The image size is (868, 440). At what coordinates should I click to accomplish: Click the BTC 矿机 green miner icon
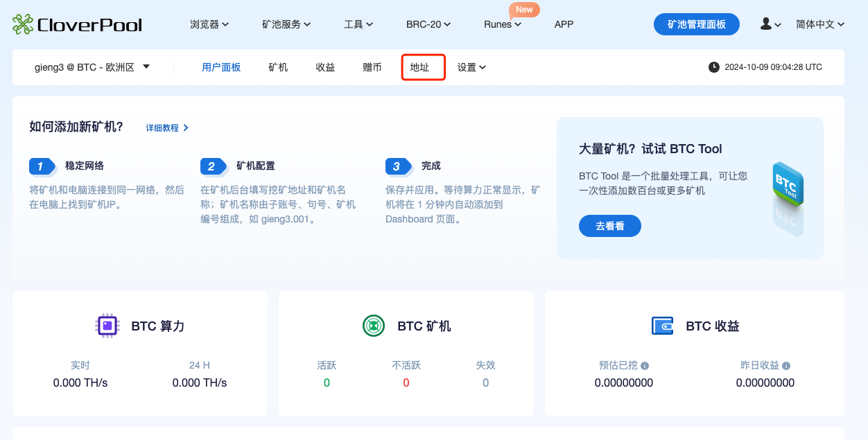pos(374,325)
